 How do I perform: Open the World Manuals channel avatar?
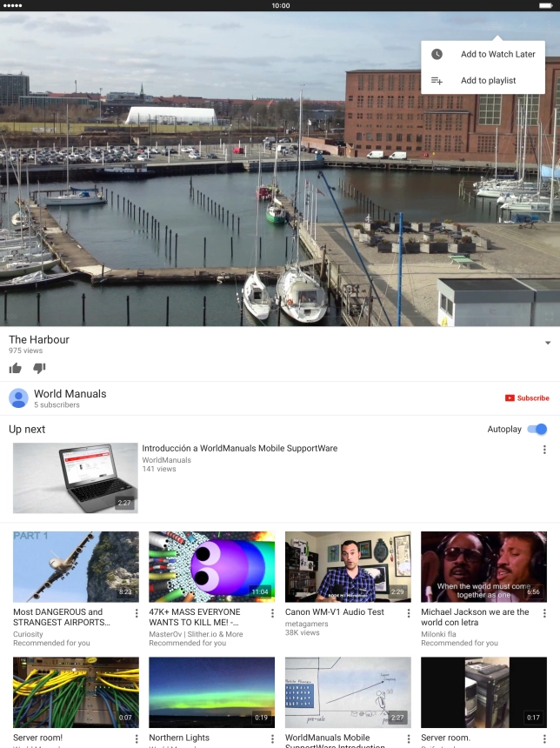coord(18,397)
